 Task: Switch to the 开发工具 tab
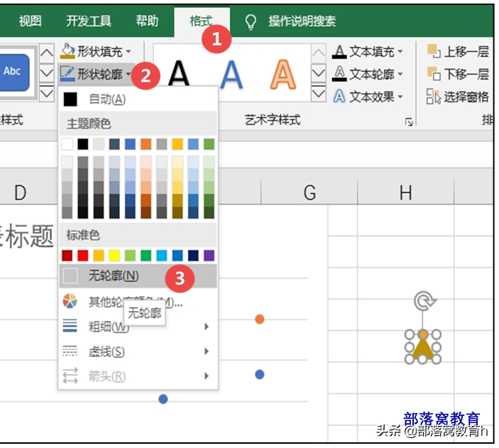click(89, 21)
